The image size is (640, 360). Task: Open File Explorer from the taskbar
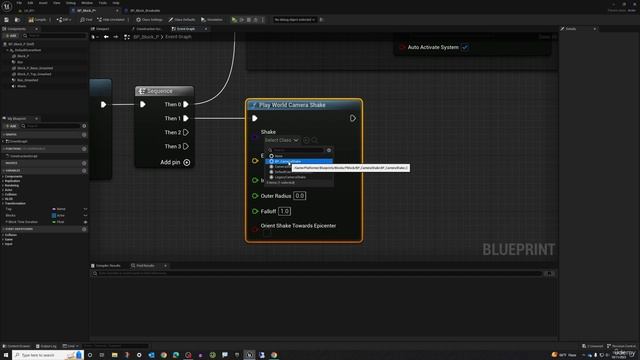coord(114,355)
